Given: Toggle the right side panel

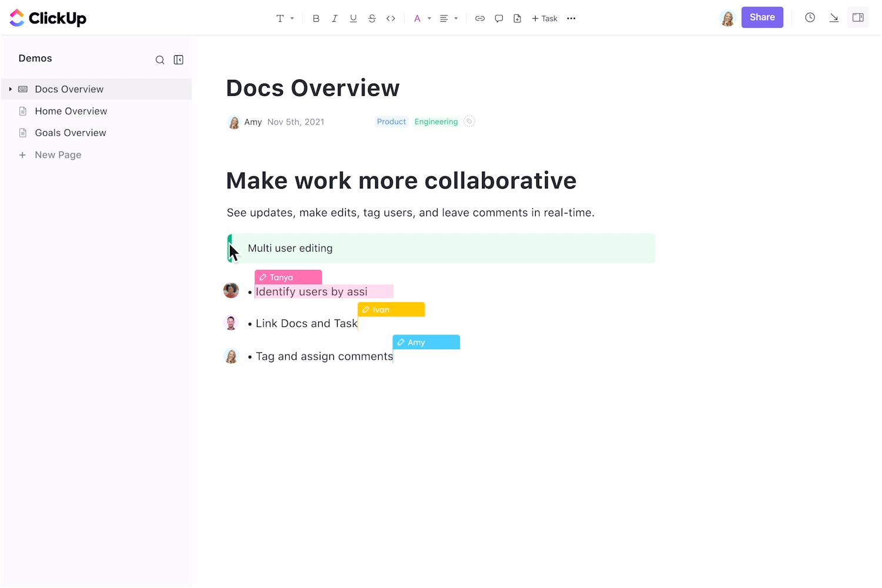Looking at the screenshot, I should click(858, 18).
